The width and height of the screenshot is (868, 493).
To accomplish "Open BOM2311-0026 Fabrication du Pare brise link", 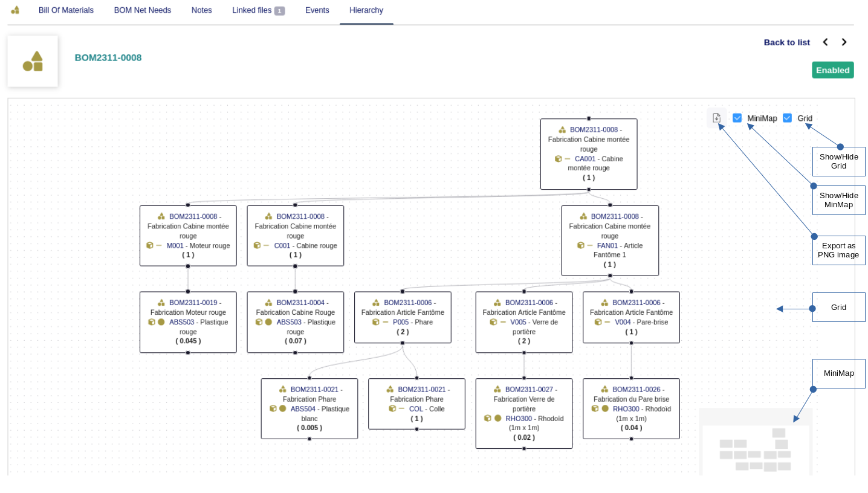I will [637, 390].
